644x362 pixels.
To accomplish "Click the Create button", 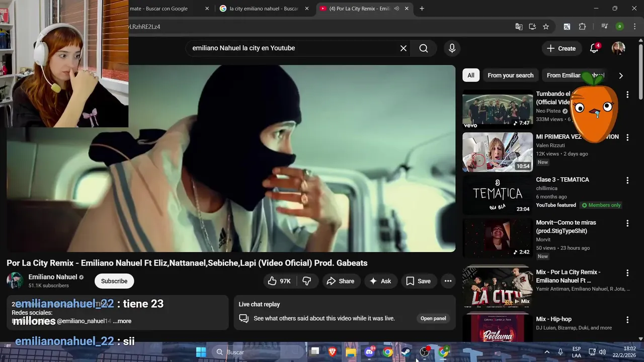I will [x=561, y=48].
